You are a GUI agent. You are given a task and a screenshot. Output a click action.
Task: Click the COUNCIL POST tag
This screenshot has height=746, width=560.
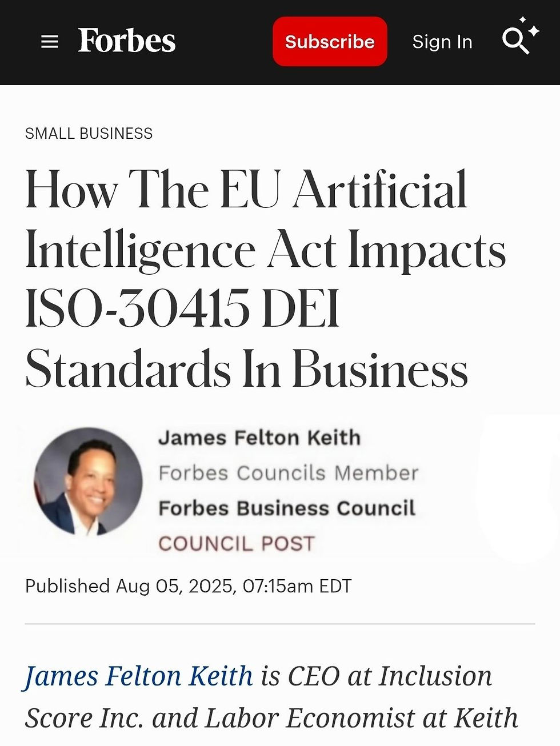pyautogui.click(x=236, y=543)
